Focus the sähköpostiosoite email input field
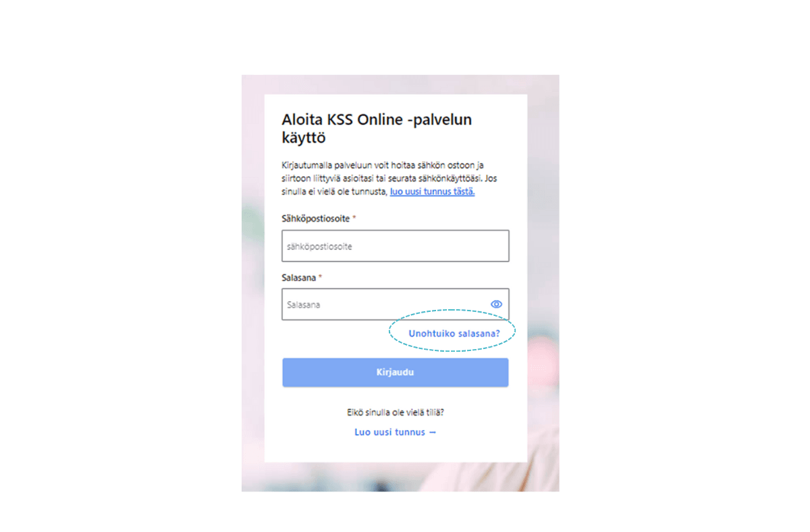Viewport: 810px width, 532px height. click(x=396, y=246)
